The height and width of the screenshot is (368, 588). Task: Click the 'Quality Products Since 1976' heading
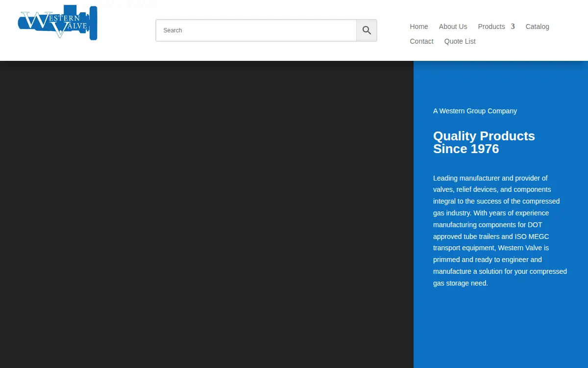click(x=484, y=142)
